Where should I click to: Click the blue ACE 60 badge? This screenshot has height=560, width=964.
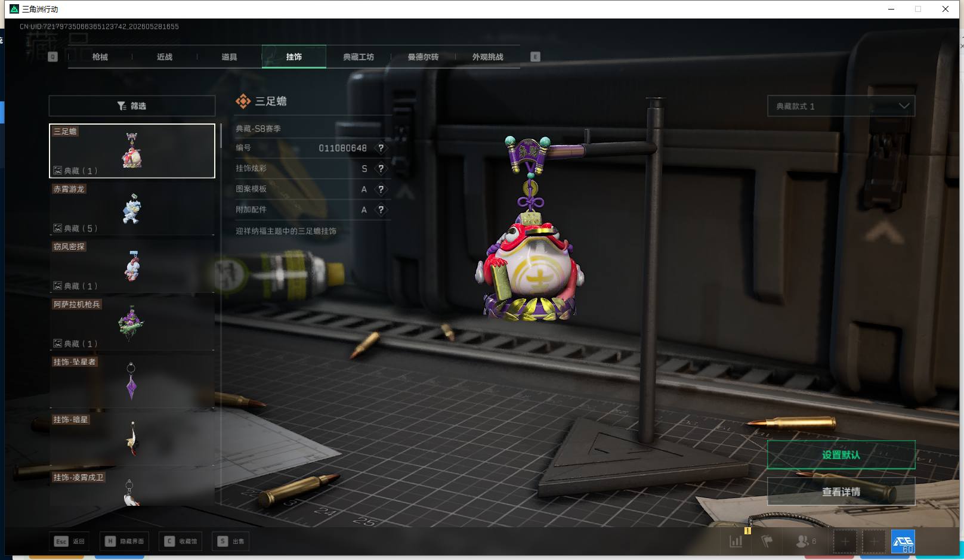pyautogui.click(x=903, y=542)
